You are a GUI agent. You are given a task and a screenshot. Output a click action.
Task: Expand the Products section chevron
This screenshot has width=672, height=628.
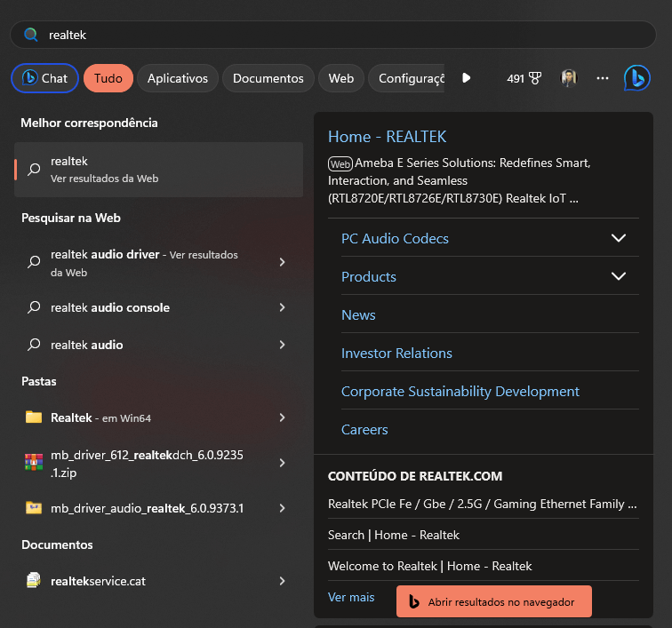click(x=618, y=276)
